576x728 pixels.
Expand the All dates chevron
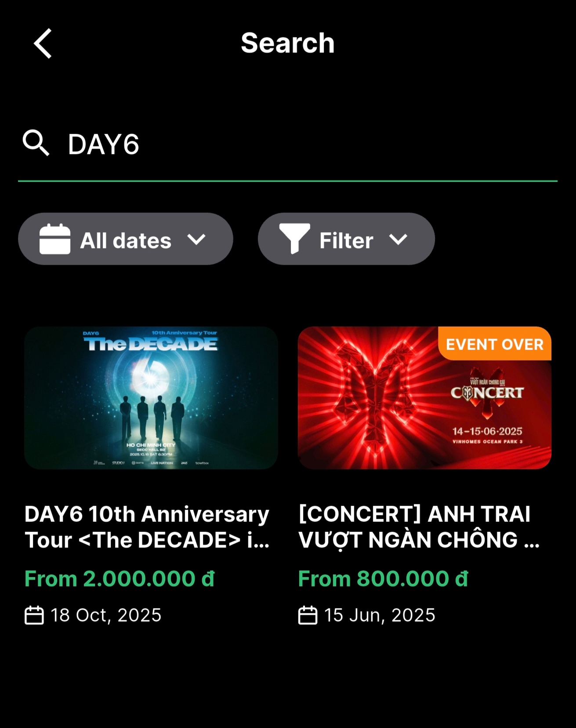pyautogui.click(x=196, y=240)
